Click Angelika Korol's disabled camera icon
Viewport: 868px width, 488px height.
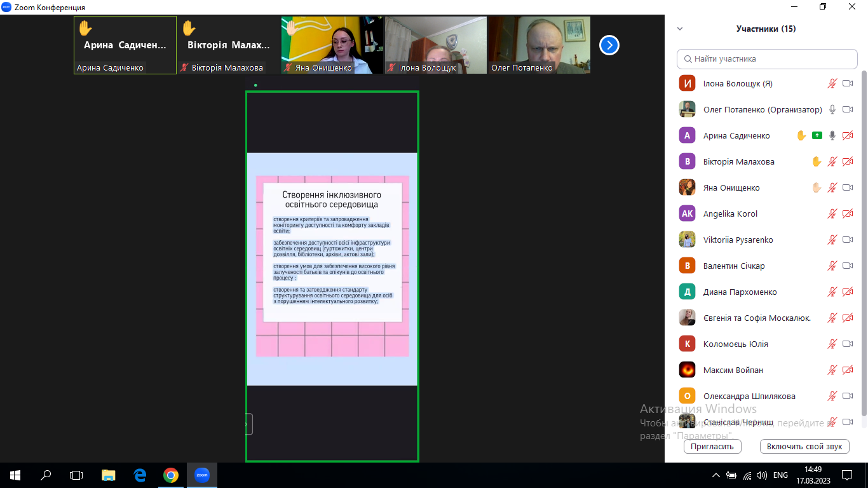tap(847, 213)
